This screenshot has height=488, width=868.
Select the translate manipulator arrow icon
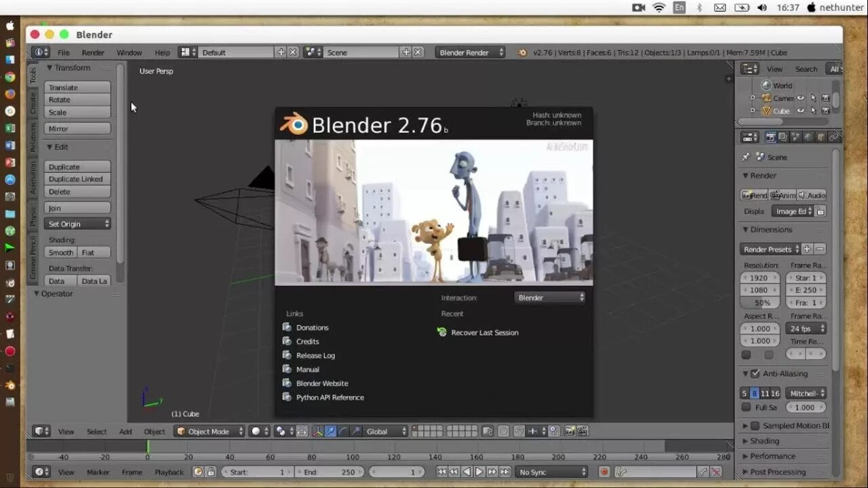click(330, 431)
